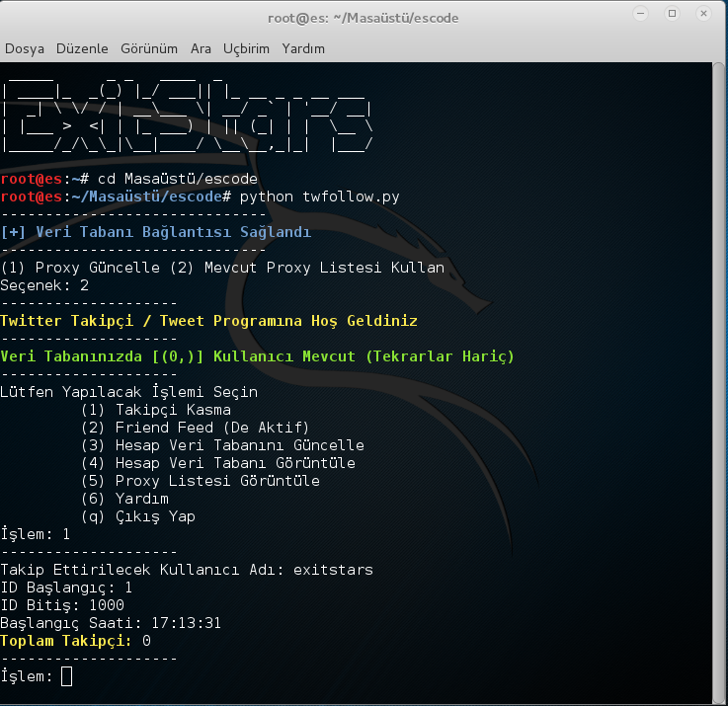Click the 'python twfollow.py' command text
The image size is (728, 706).
319,196
